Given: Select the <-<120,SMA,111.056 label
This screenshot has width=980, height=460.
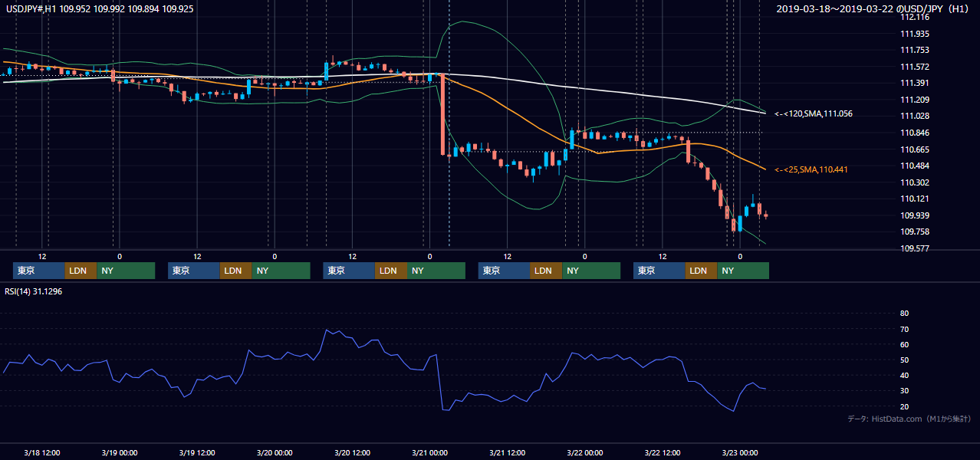Looking at the screenshot, I should (813, 113).
